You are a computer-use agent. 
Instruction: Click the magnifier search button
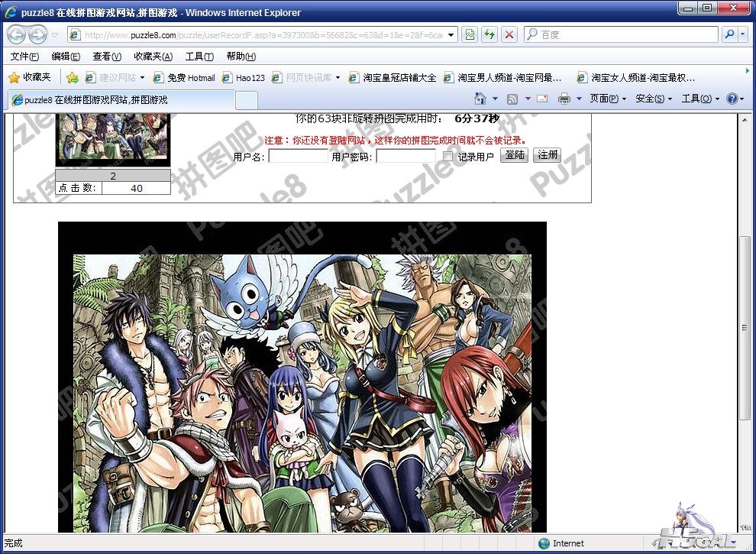[x=729, y=34]
